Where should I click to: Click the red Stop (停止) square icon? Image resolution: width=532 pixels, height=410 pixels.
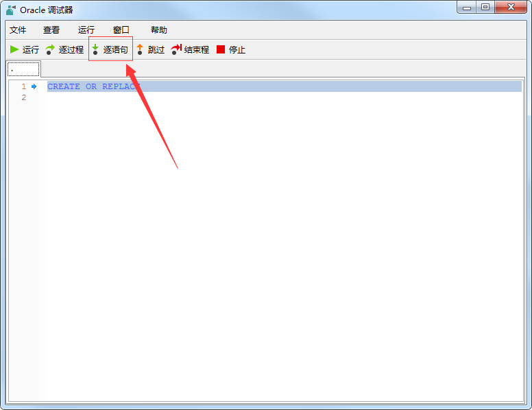pyautogui.click(x=221, y=49)
